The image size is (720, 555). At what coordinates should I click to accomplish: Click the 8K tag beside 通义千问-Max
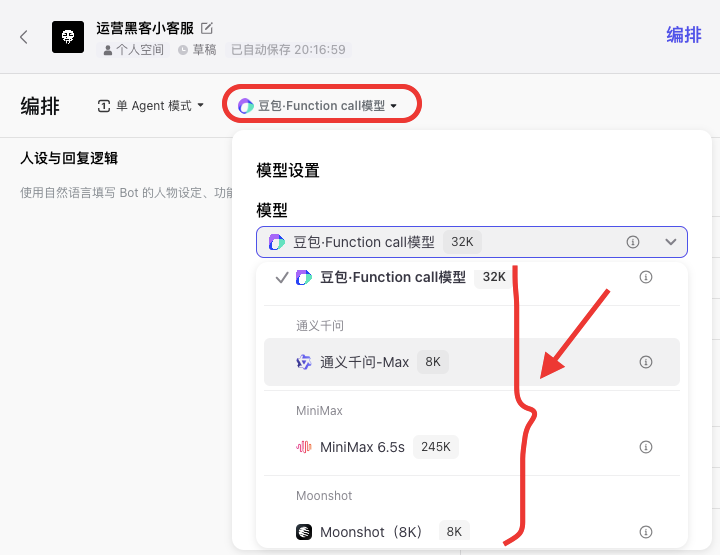tap(433, 362)
